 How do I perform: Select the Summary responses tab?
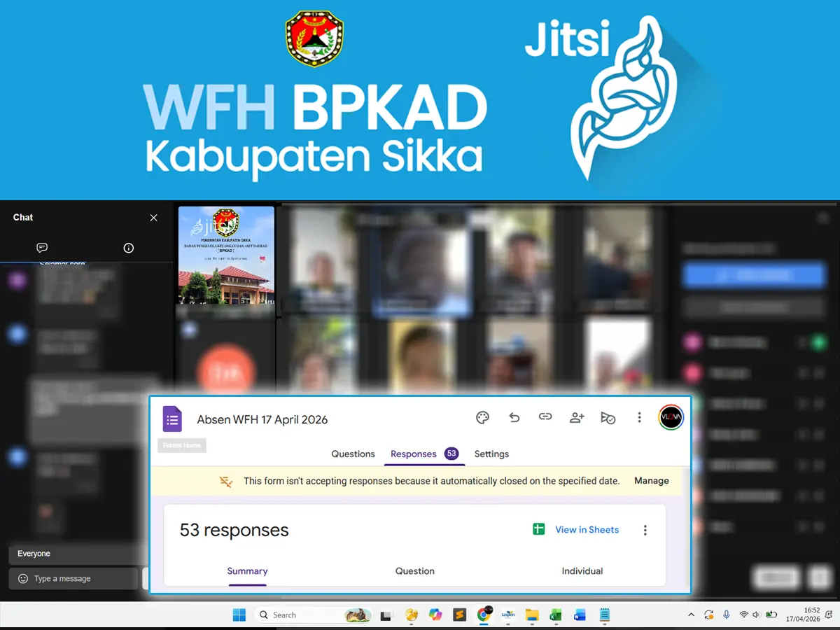247,571
